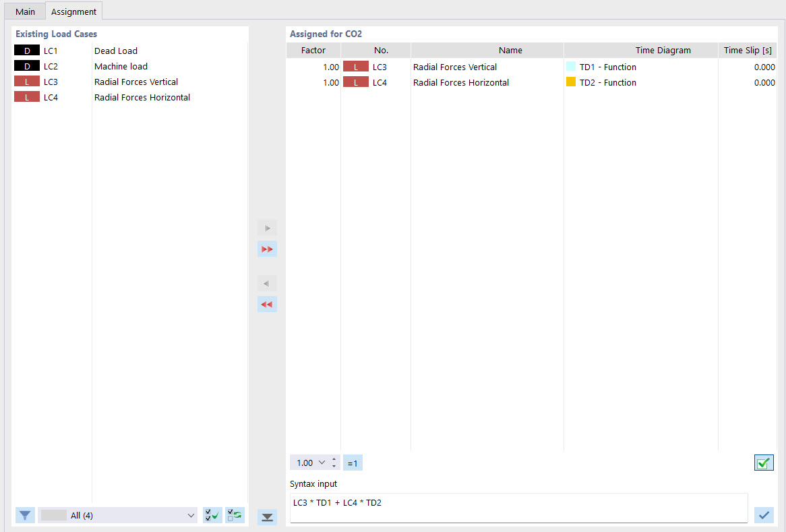Enable the green checkbox above Syntax input
Image resolution: width=786 pixels, height=532 pixels.
click(764, 463)
